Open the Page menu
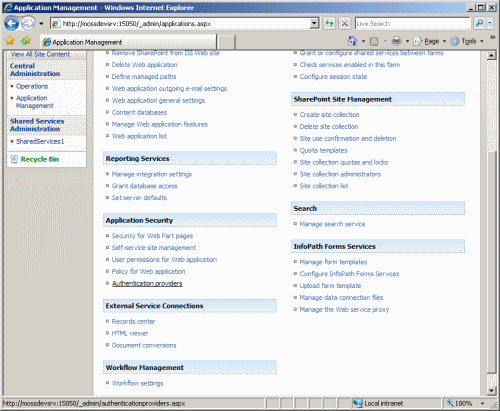This screenshot has height=411, width=500. [429, 41]
